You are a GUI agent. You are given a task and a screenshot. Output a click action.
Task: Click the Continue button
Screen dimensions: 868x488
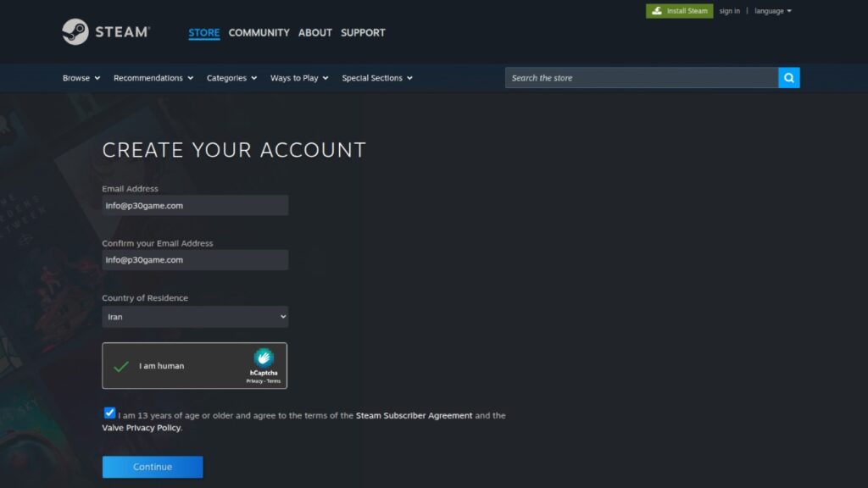153,467
